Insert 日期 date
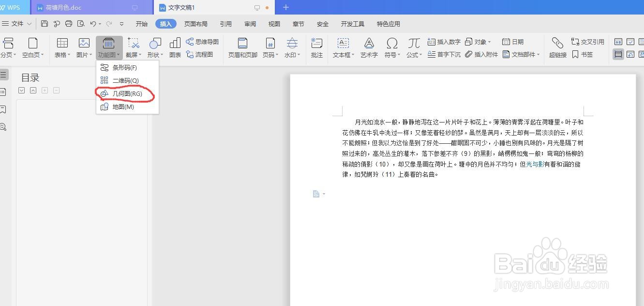The image size is (644, 306). click(513, 42)
